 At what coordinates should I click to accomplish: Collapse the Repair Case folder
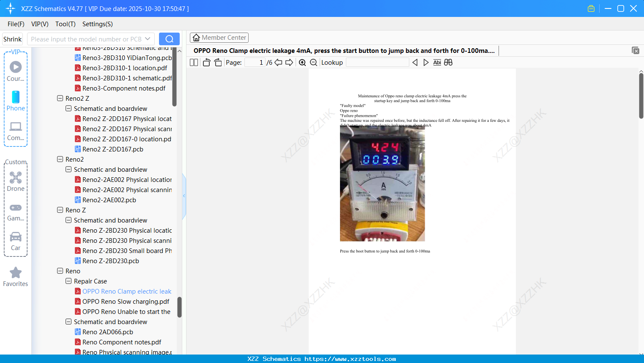pos(69,281)
